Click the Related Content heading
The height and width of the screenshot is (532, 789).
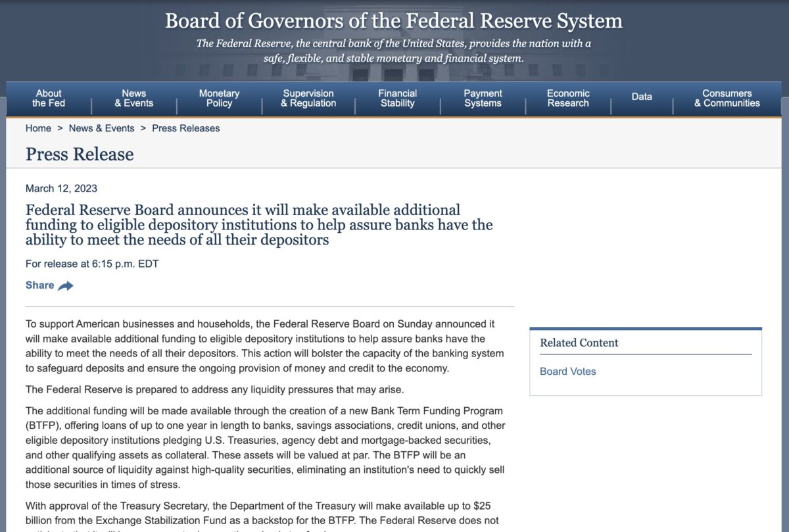click(x=579, y=343)
